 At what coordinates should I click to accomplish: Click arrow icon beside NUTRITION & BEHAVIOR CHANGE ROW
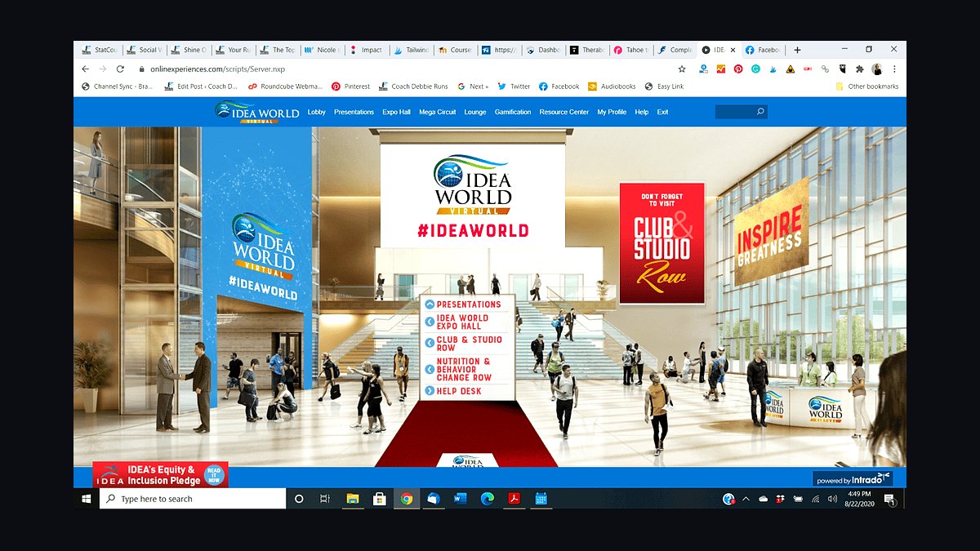click(x=430, y=369)
